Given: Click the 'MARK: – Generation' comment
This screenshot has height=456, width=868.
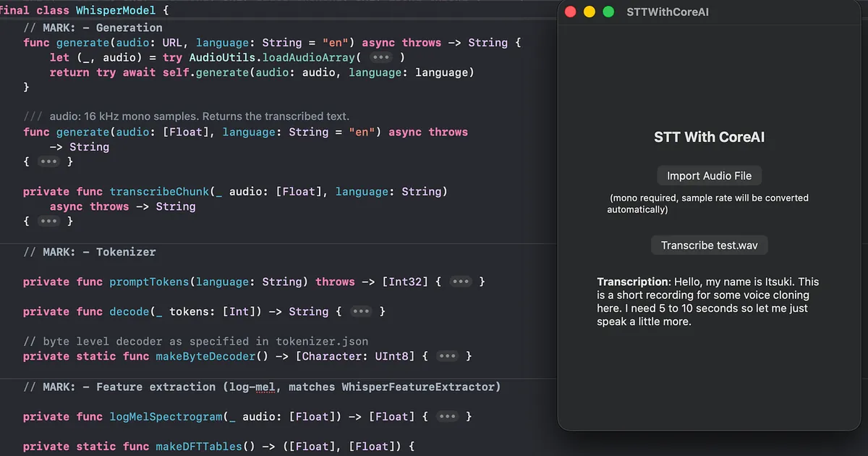Looking at the screenshot, I should (93, 28).
